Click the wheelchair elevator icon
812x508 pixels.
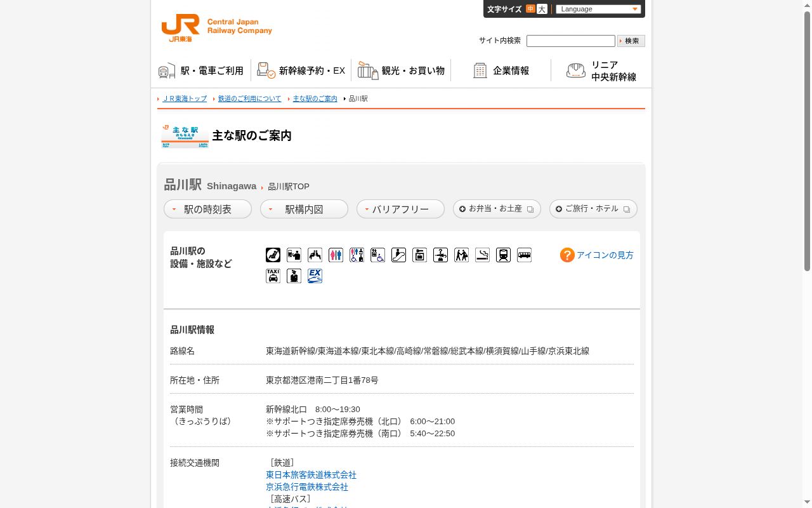(377, 255)
